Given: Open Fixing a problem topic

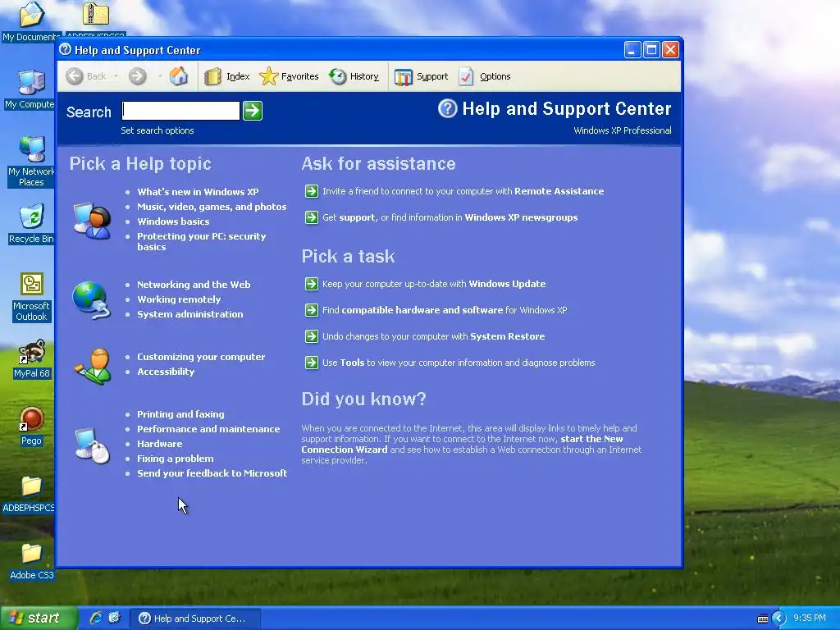Looking at the screenshot, I should click(x=176, y=459).
